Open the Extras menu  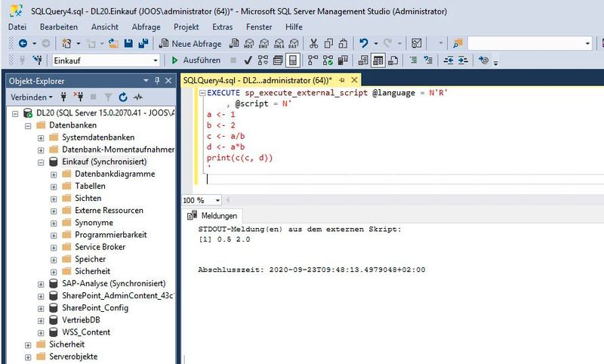point(222,27)
